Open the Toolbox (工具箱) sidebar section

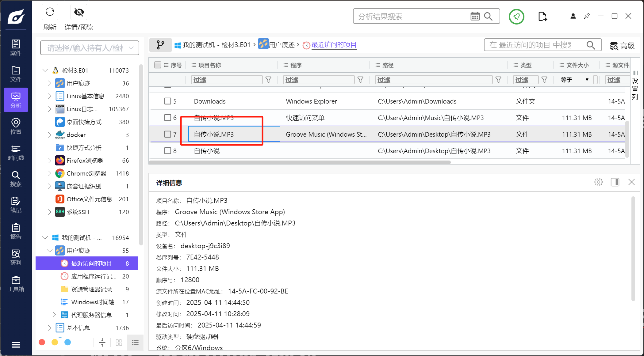[x=16, y=284]
